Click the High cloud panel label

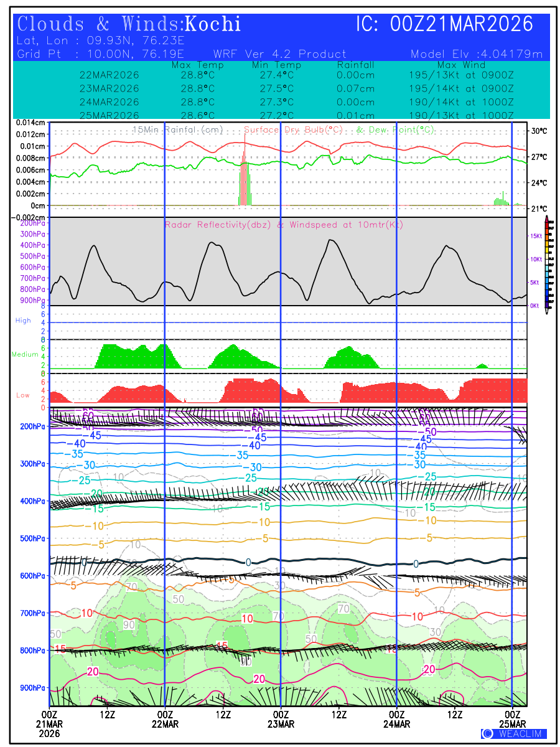click(23, 321)
